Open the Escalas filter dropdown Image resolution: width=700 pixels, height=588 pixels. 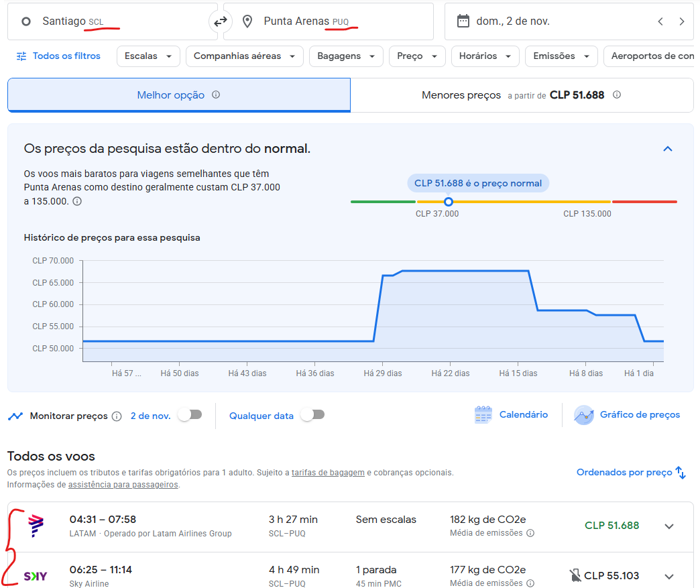(x=148, y=56)
